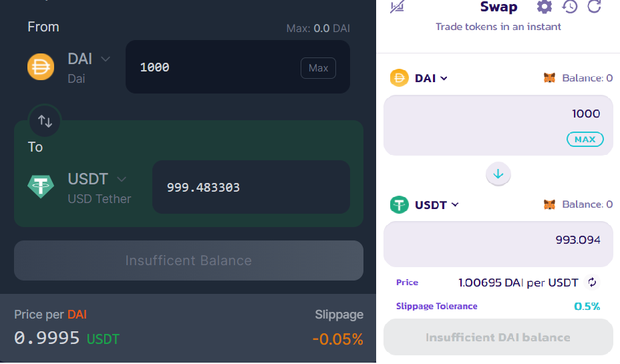
Task: Click the orange DAI logo in From section
Action: click(41, 67)
